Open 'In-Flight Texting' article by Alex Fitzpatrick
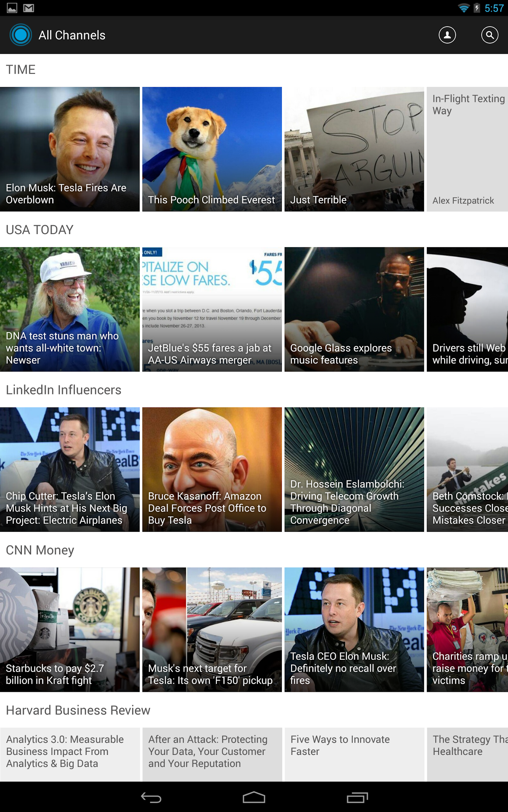The image size is (508, 812). [467, 149]
